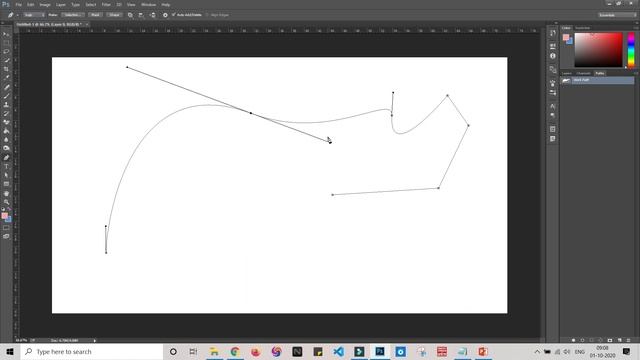Select the Clone Stamp tool

point(6,105)
